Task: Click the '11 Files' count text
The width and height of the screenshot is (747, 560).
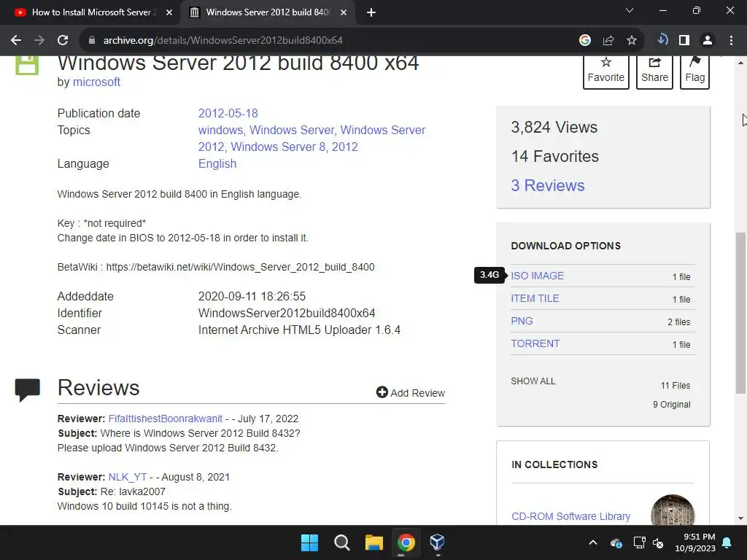Action: pyautogui.click(x=675, y=385)
